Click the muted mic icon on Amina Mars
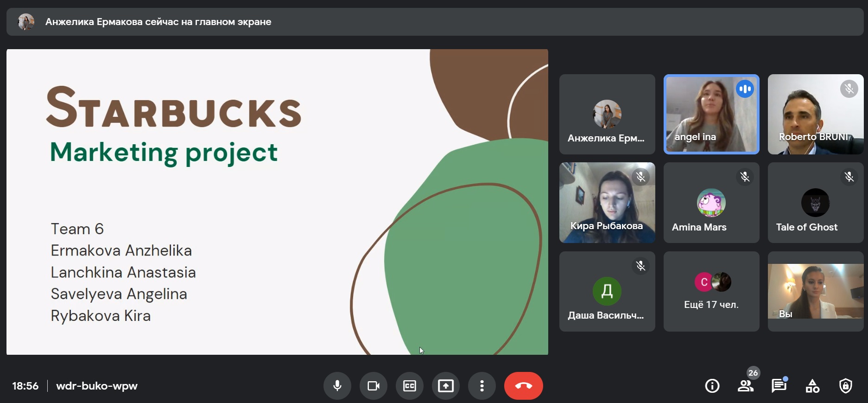The width and height of the screenshot is (868, 403). click(x=745, y=177)
